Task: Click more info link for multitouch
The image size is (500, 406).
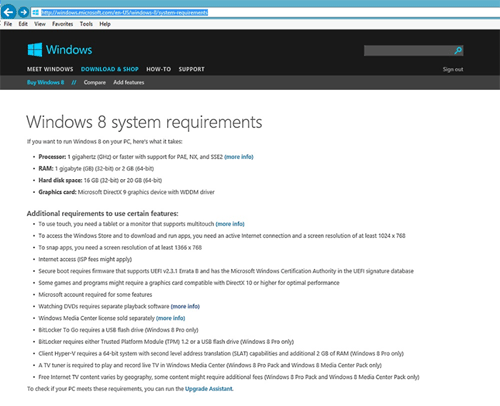Action: (230, 224)
